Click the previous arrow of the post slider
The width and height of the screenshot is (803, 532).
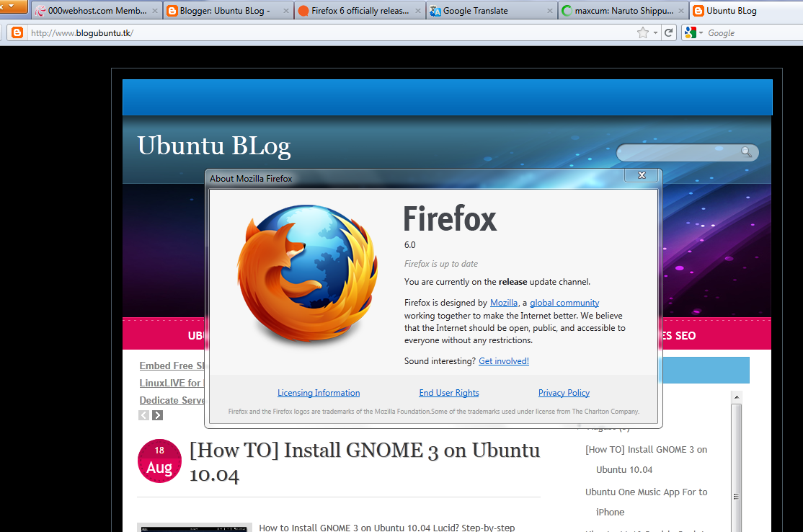pyautogui.click(x=144, y=415)
